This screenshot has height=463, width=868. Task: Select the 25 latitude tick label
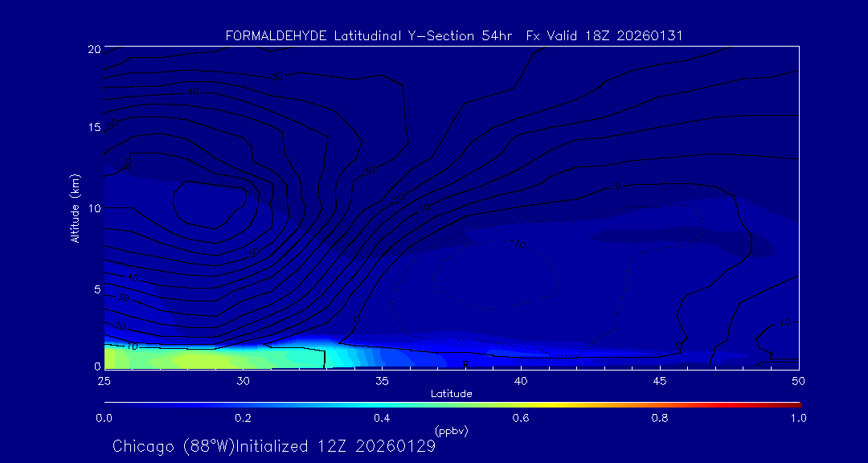104,379
